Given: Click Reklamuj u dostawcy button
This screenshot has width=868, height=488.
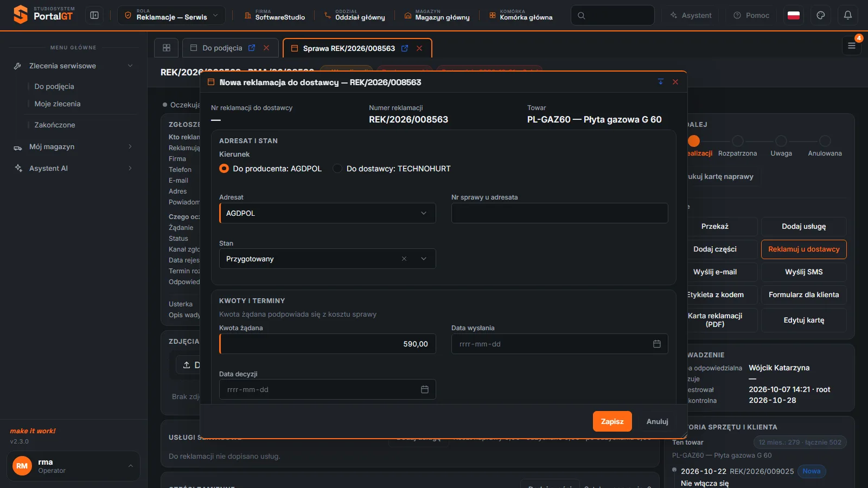Looking at the screenshot, I should tap(804, 249).
